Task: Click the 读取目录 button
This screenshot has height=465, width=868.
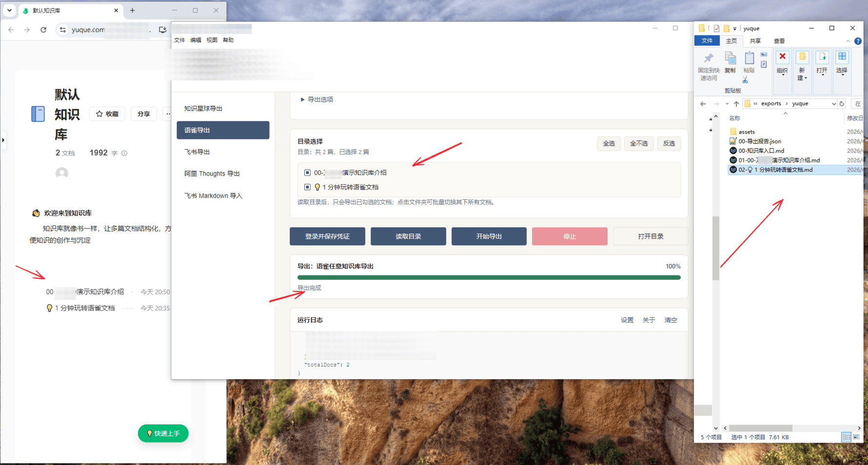Action: point(408,236)
